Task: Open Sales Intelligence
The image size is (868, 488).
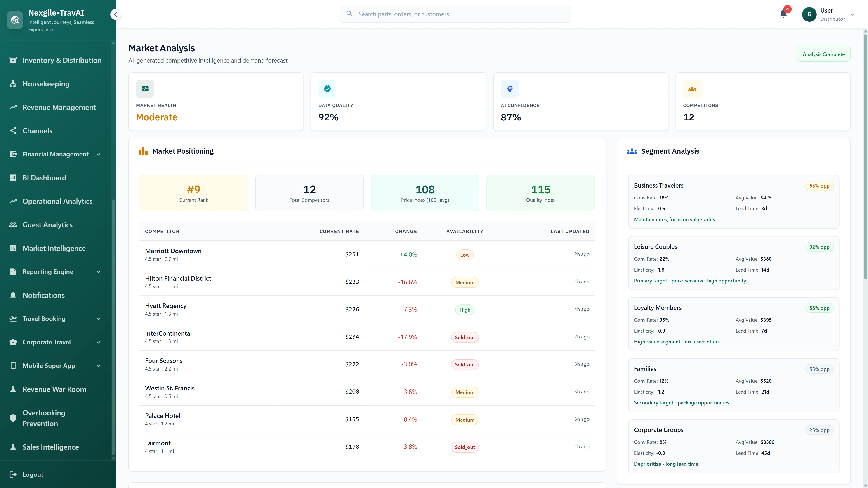Action: (x=51, y=447)
